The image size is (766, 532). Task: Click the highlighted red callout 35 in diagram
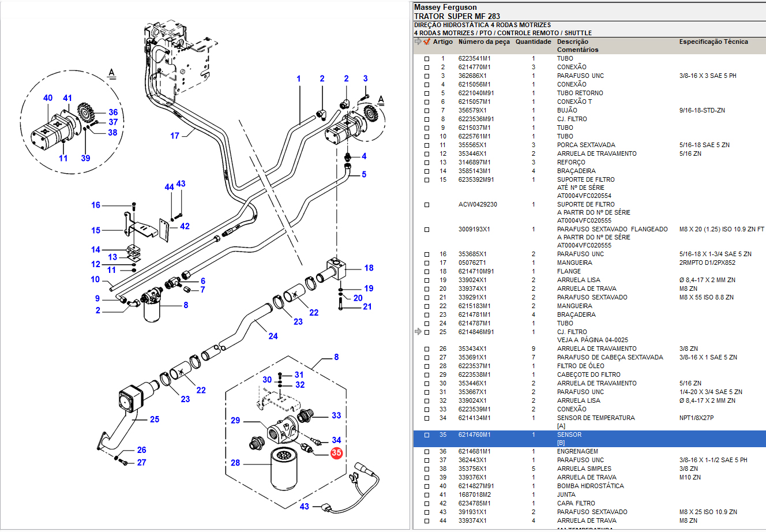(x=336, y=453)
